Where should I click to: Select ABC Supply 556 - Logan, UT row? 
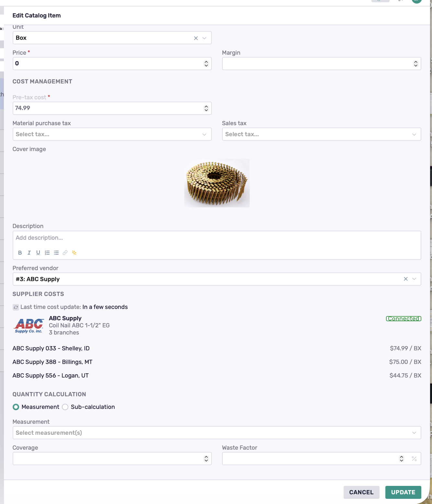click(217, 376)
